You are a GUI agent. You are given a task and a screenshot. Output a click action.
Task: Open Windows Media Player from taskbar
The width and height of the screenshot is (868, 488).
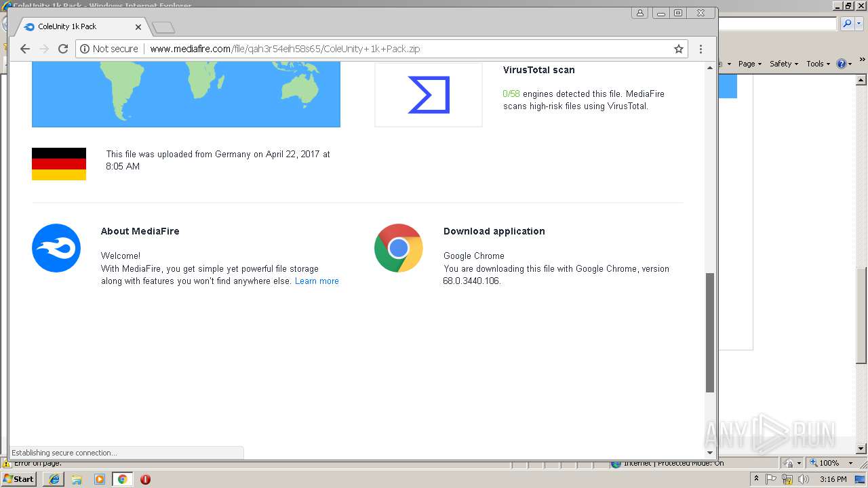click(x=100, y=479)
